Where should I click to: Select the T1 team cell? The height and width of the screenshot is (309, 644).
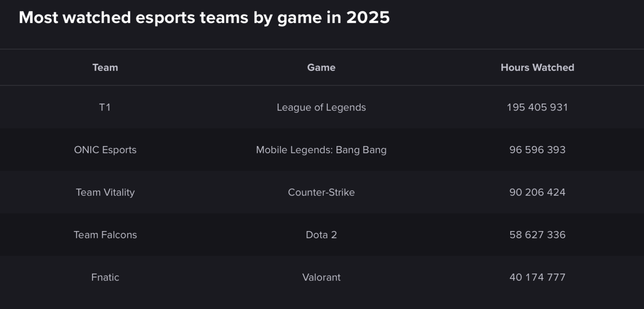[105, 107]
